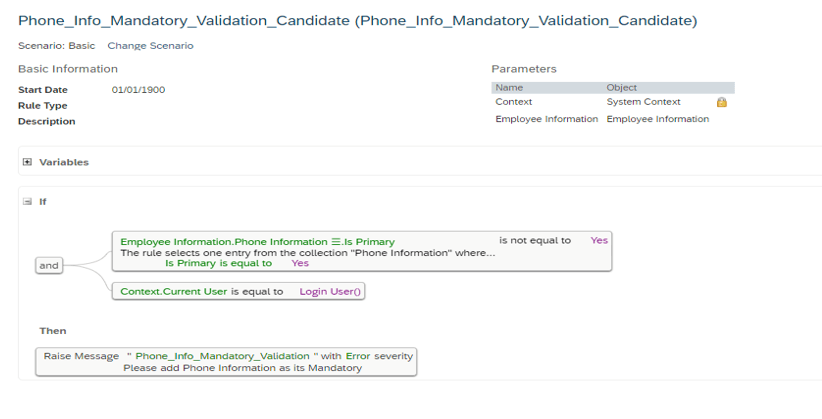Click the lock icon beside System Context
This screenshot has height=419, width=822.
tap(721, 102)
